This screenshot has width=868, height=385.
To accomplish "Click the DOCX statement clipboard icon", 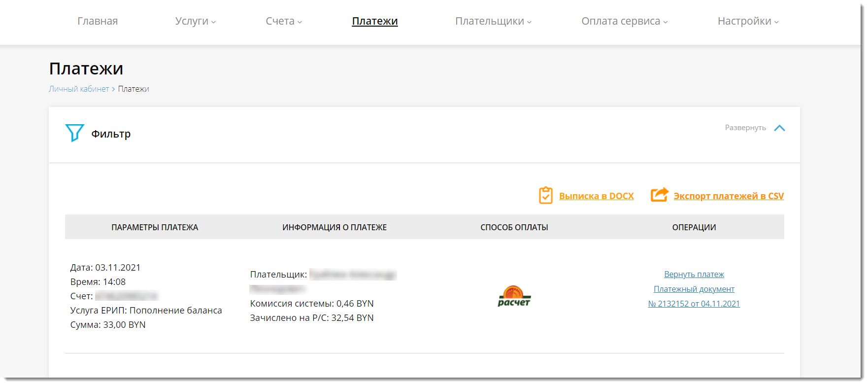I will pos(545,196).
